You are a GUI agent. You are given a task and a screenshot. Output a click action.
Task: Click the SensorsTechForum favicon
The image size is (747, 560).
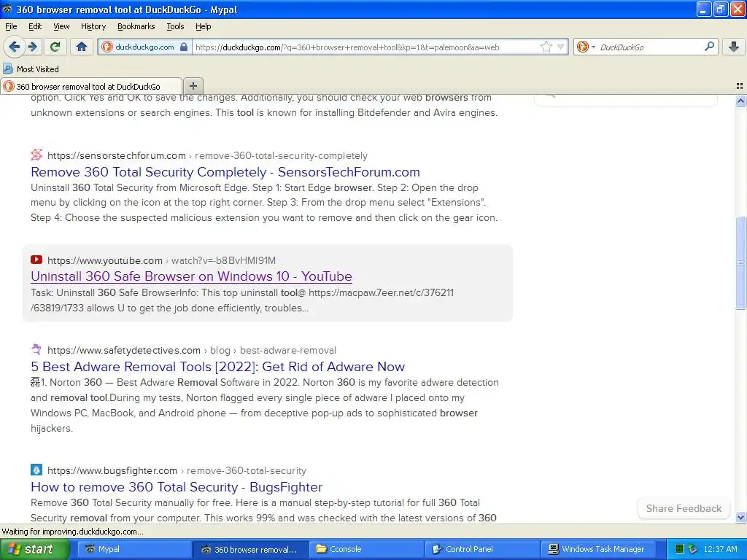tap(36, 155)
